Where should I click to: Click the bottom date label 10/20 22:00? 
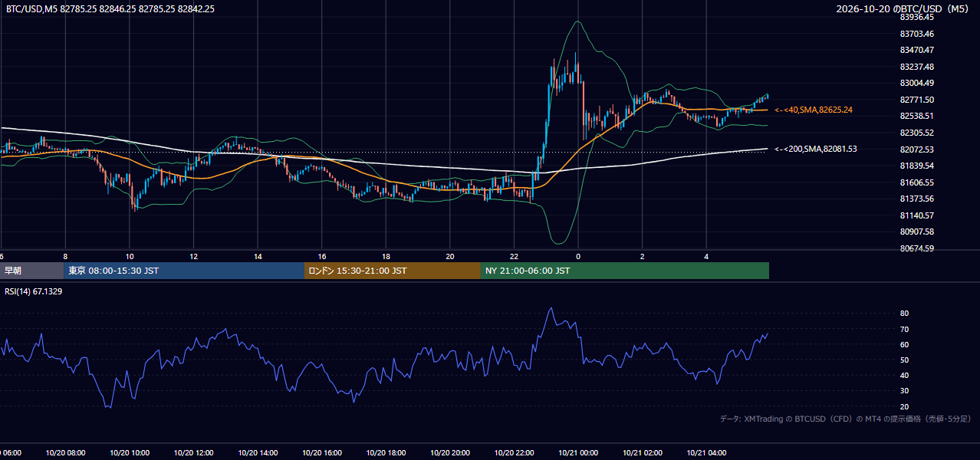click(515, 453)
